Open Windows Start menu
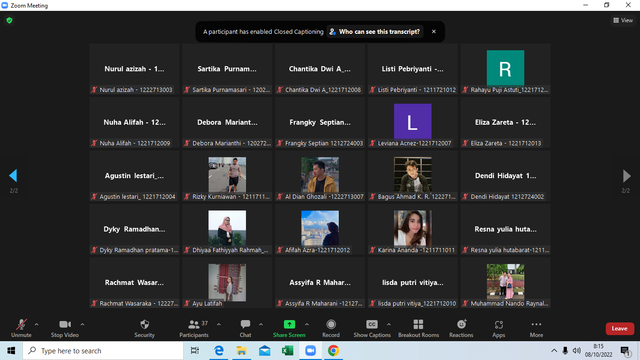This screenshot has height=360, width=640. 11,351
